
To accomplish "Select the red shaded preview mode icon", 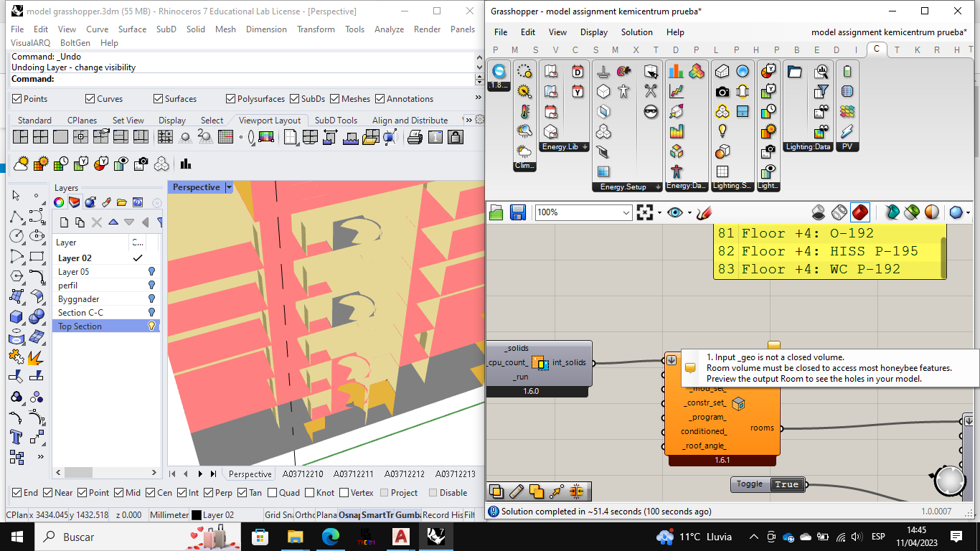I will (860, 212).
